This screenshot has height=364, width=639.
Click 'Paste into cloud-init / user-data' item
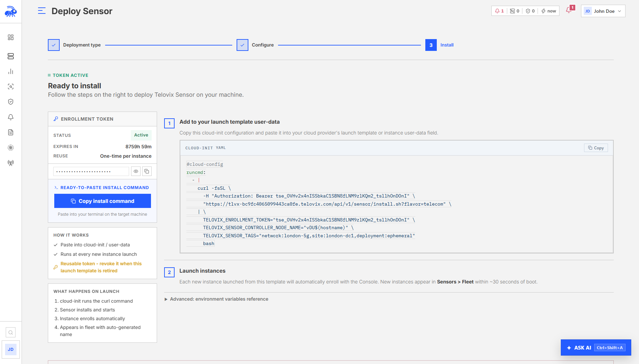click(x=95, y=245)
